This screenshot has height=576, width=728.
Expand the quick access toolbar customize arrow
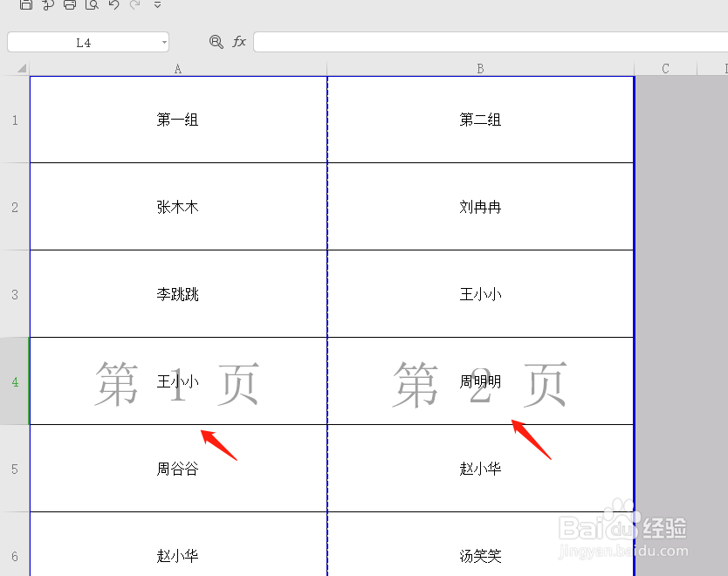tap(157, 4)
